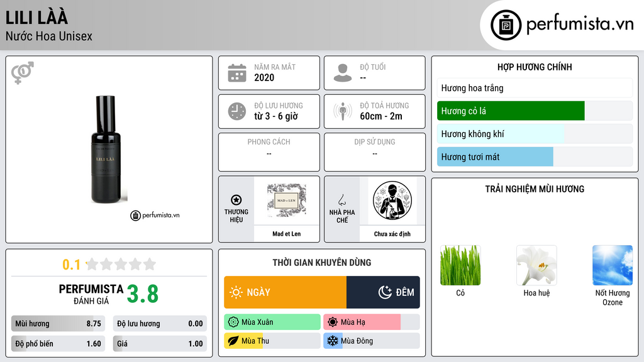Click the calendar icon beside Năm ra mắt

click(237, 73)
